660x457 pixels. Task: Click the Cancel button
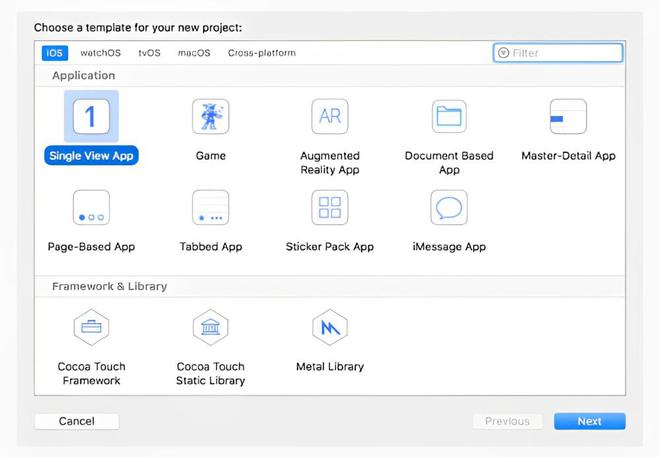(77, 421)
